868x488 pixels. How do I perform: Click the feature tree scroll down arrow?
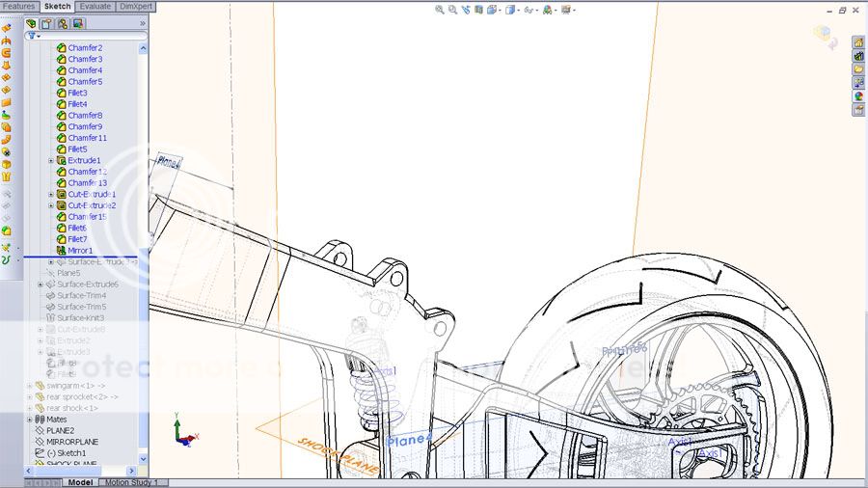click(143, 459)
